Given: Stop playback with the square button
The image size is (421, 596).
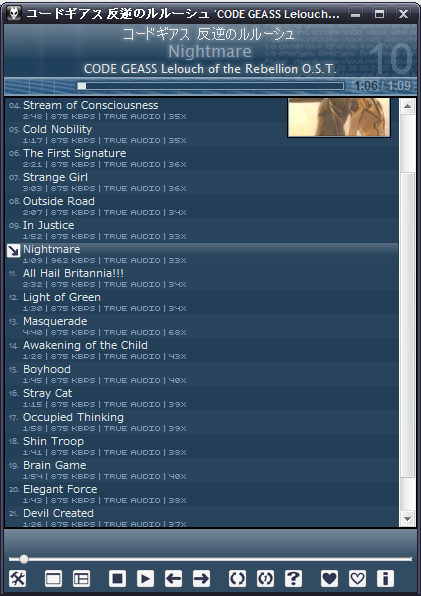Looking at the screenshot, I should (x=117, y=579).
